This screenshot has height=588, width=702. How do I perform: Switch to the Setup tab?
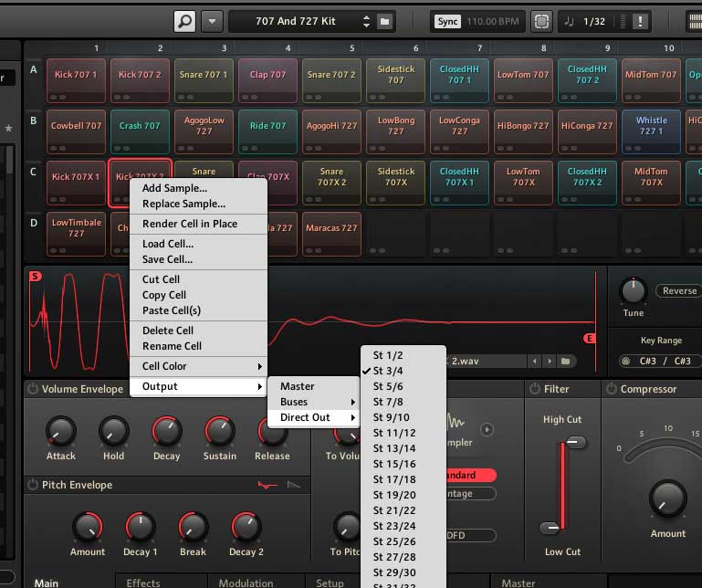click(x=330, y=583)
